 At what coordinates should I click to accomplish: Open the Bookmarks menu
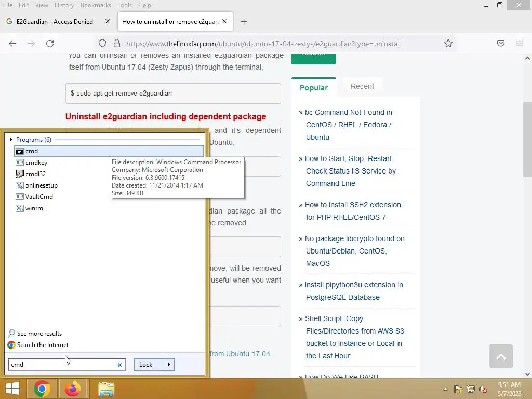tap(96, 5)
